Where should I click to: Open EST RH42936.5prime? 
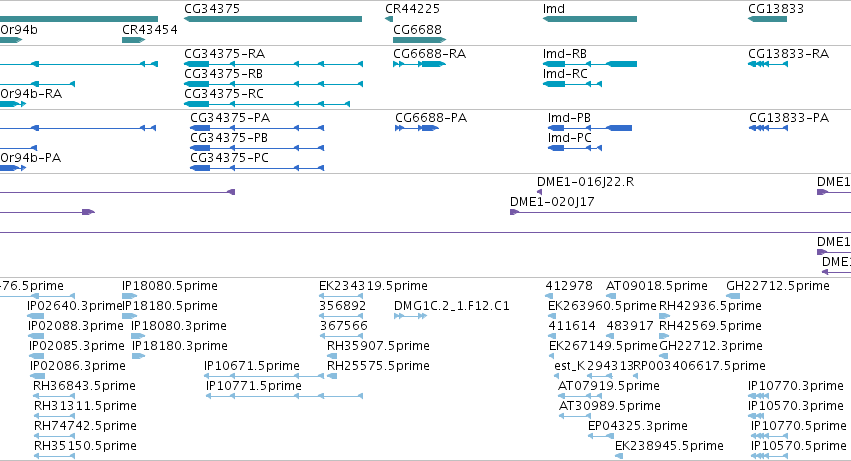point(710,306)
